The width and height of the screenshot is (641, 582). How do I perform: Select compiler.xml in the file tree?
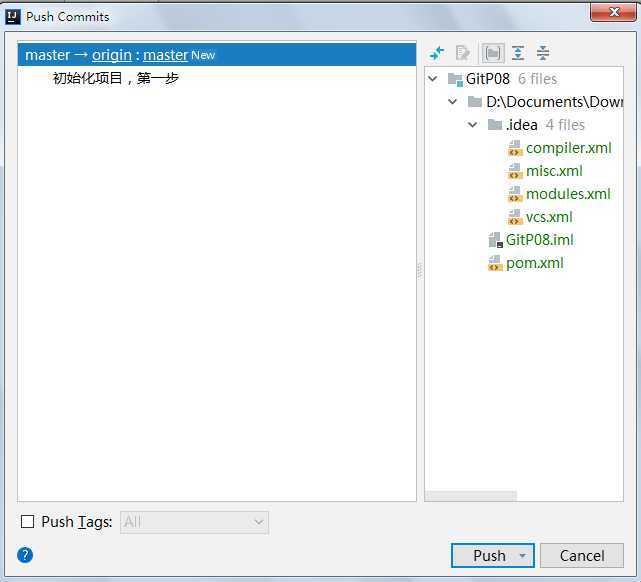click(x=568, y=148)
